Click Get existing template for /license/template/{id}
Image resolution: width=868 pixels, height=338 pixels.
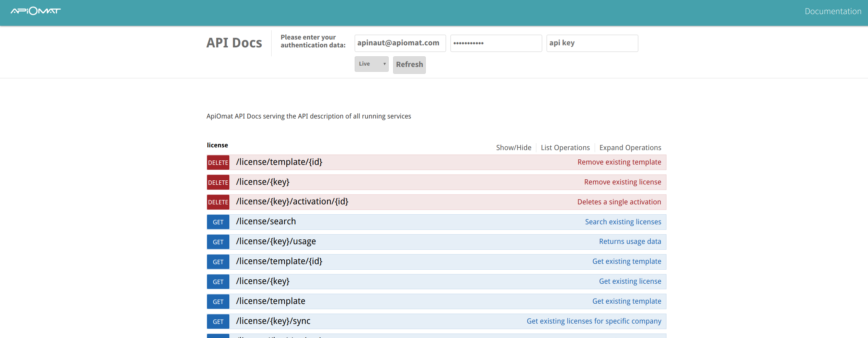click(x=627, y=261)
